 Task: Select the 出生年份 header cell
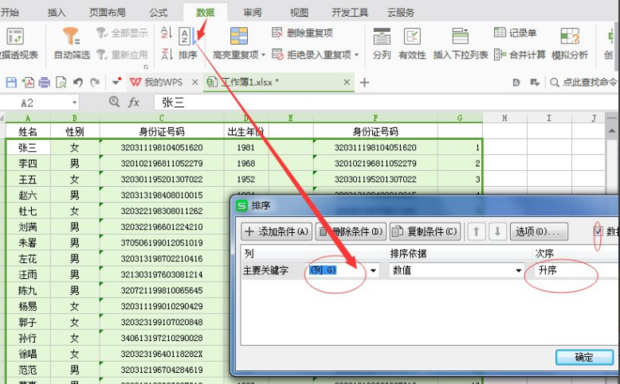(x=246, y=131)
